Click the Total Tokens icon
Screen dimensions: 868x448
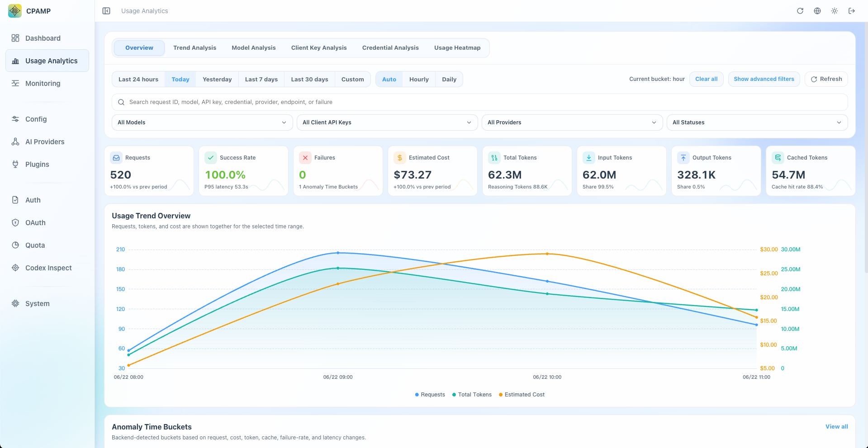494,158
